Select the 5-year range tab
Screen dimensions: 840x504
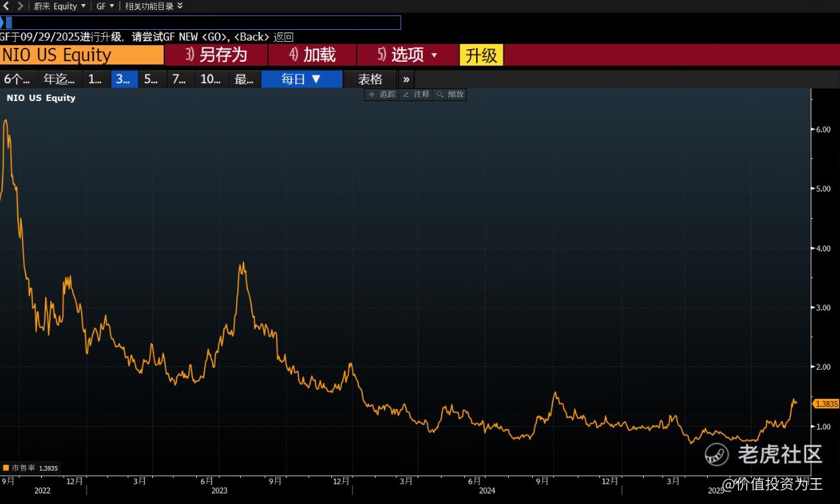(152, 79)
